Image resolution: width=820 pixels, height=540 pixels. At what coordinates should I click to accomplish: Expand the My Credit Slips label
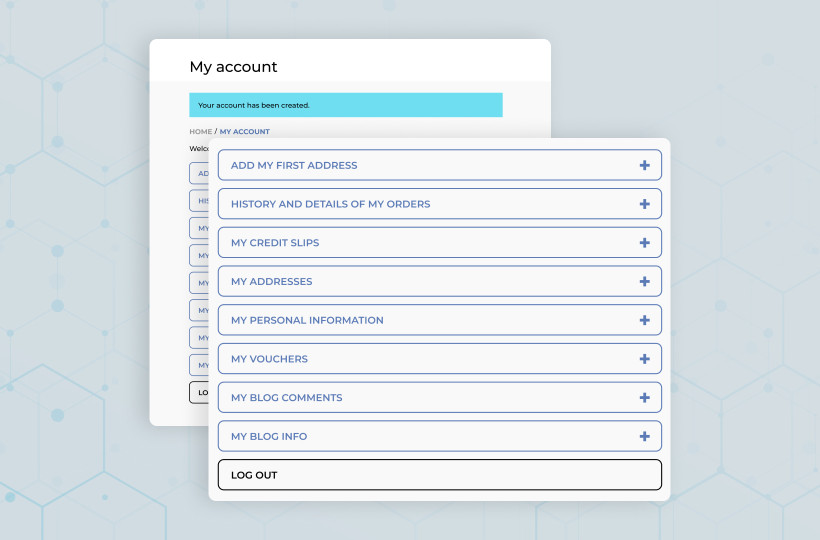[275, 243]
